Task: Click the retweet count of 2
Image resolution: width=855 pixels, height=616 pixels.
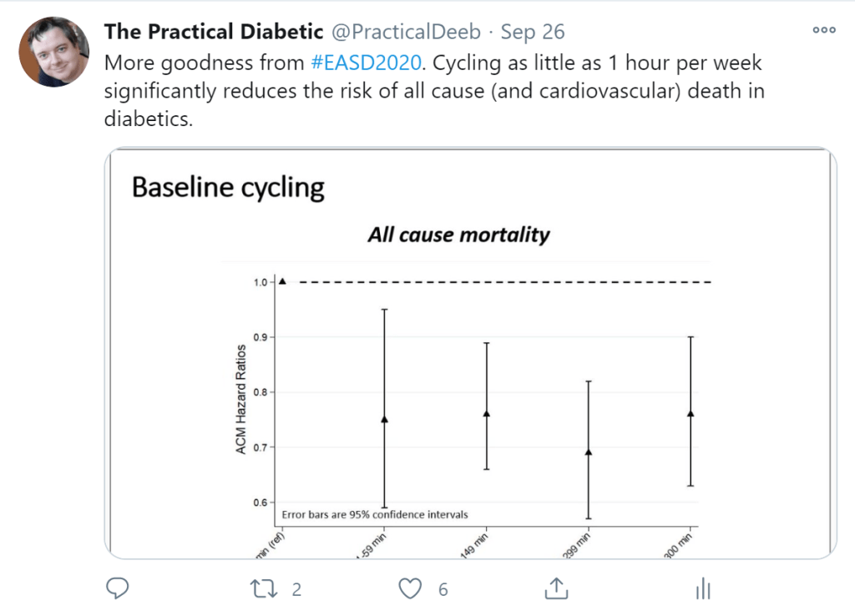Action: (296, 589)
